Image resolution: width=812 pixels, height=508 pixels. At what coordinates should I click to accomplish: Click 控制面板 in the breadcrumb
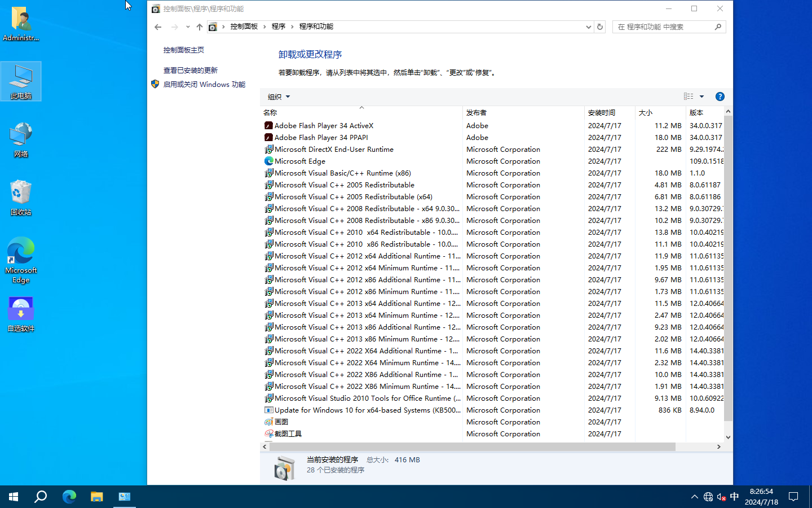(244, 27)
